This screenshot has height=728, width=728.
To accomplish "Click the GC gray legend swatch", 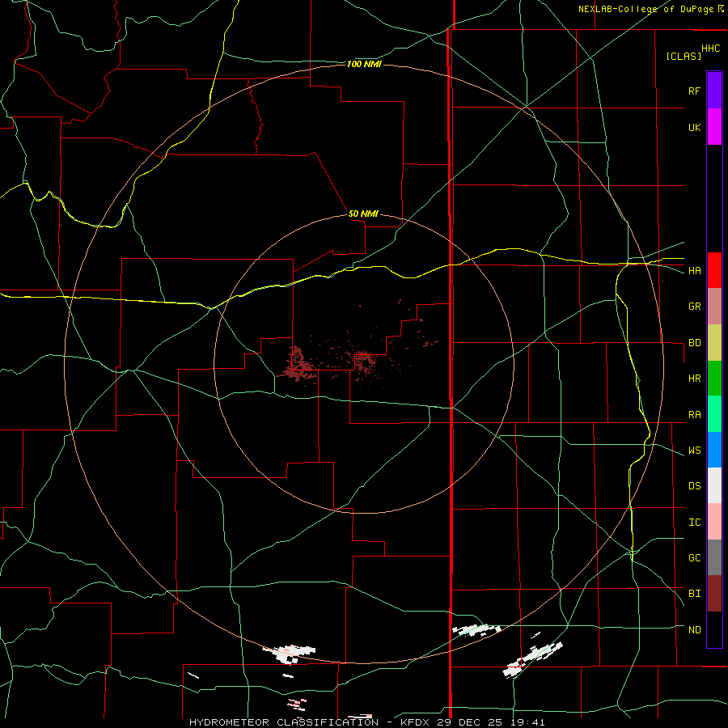I will 714,557.
